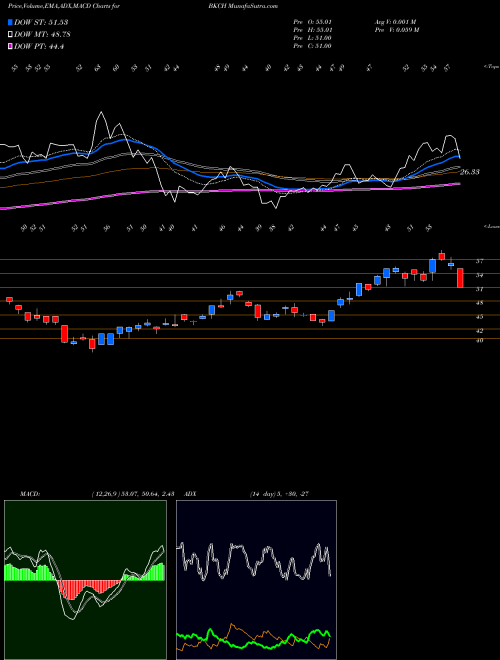Image resolution: width=500 pixels, height=660 pixels.
Task: Click the 26.33 EMA value label
Action: [470, 172]
